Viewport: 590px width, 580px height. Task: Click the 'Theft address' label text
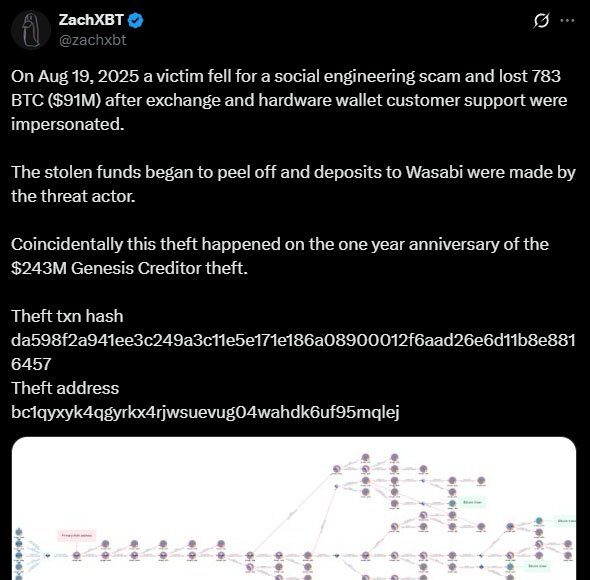(65, 388)
